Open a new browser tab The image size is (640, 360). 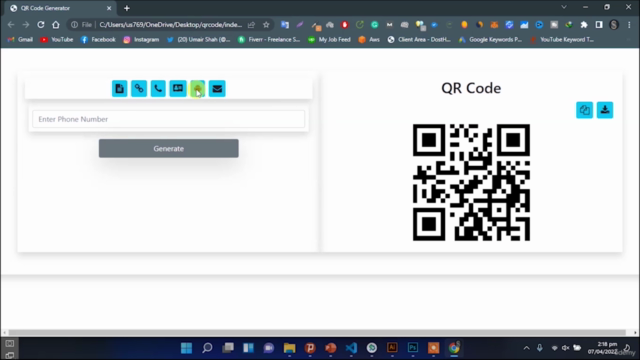[x=127, y=8]
